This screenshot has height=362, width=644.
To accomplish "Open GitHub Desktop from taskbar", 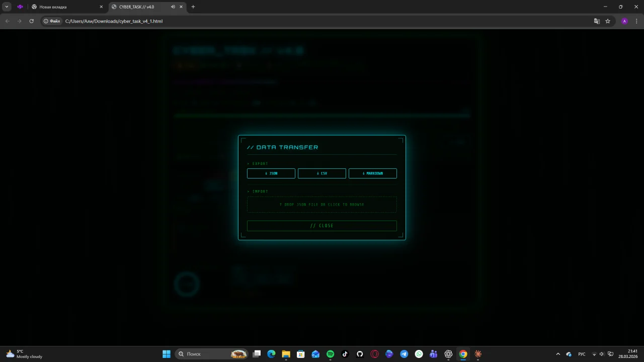I will (360, 354).
